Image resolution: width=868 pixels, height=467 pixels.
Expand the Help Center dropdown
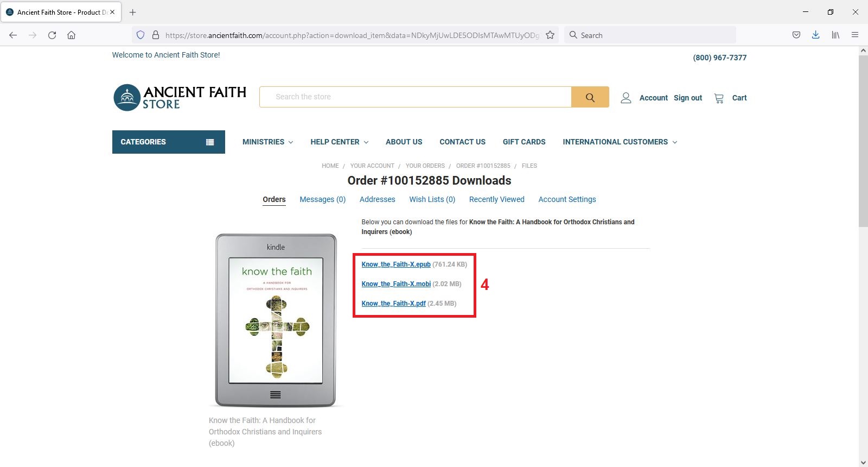[x=339, y=142]
